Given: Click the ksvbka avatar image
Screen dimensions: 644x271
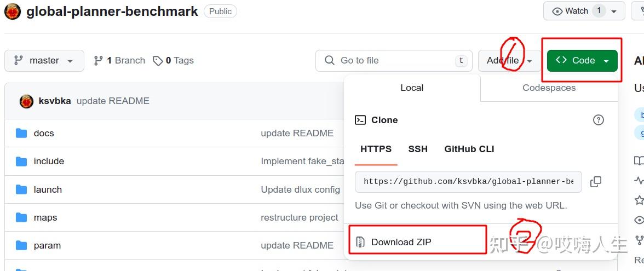Looking at the screenshot, I should point(26,101).
